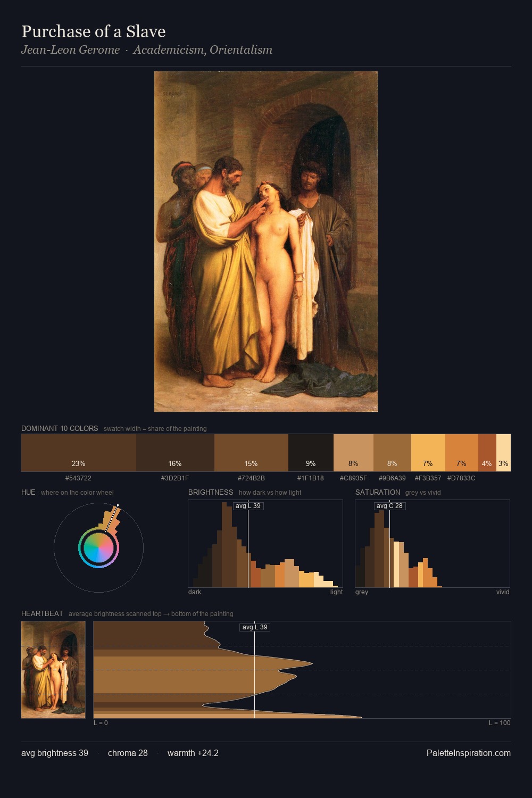Viewport: 532px width, 798px height.
Task: Click the title 'Purchase of a Slave'
Action: coord(94,31)
